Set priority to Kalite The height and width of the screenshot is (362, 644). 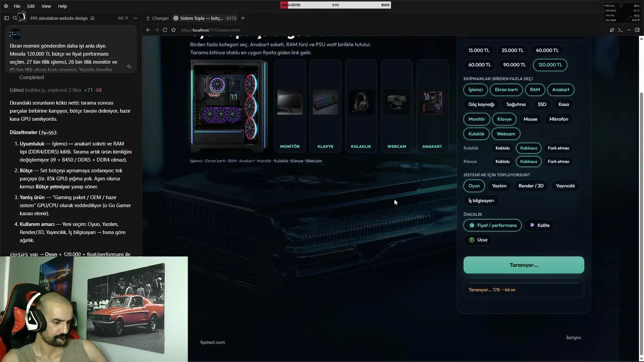point(539,225)
